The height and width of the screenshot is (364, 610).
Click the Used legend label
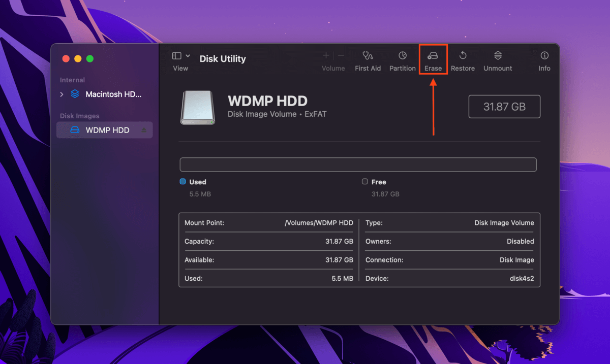point(198,182)
